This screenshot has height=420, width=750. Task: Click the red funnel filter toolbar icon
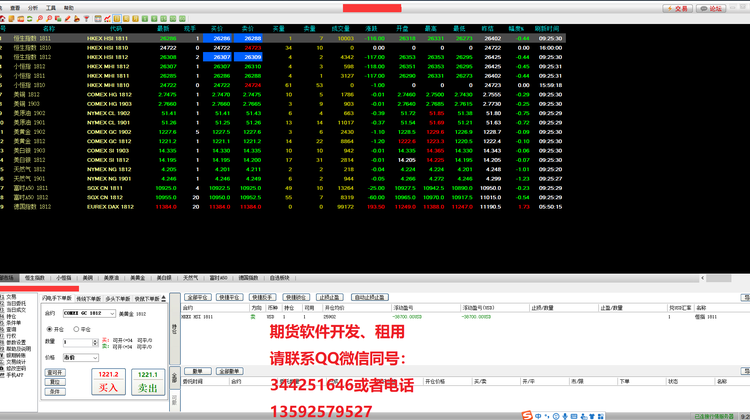pos(85,18)
